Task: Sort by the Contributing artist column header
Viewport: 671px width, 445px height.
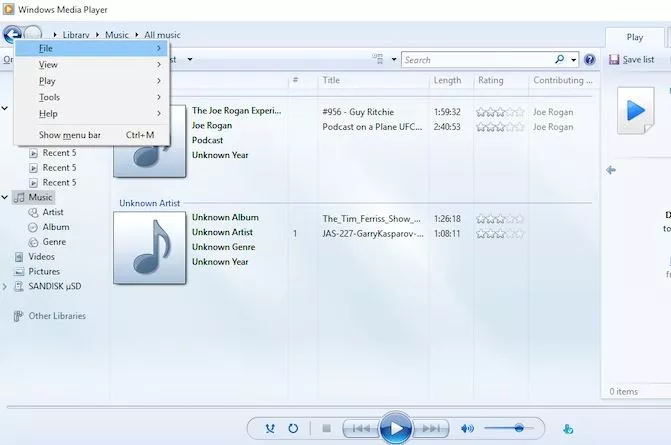Action: [x=562, y=80]
